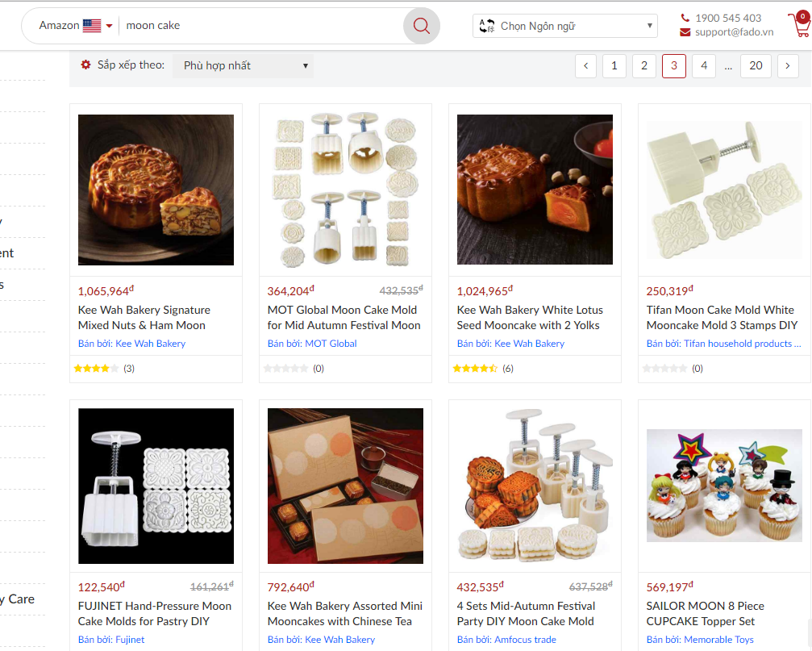Click star rating of Tifan Moon Cake Mold
812x651 pixels.
pyautogui.click(x=665, y=369)
